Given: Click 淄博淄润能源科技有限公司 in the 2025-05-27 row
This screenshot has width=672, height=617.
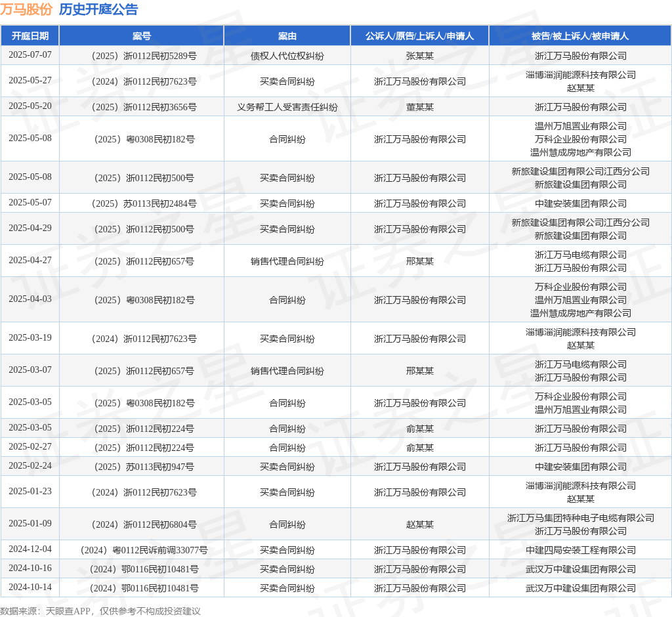Looking at the screenshot, I should (x=580, y=75).
